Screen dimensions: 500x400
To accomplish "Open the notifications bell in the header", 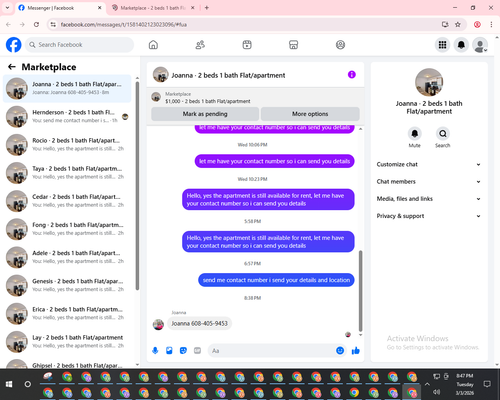I will tap(461, 45).
